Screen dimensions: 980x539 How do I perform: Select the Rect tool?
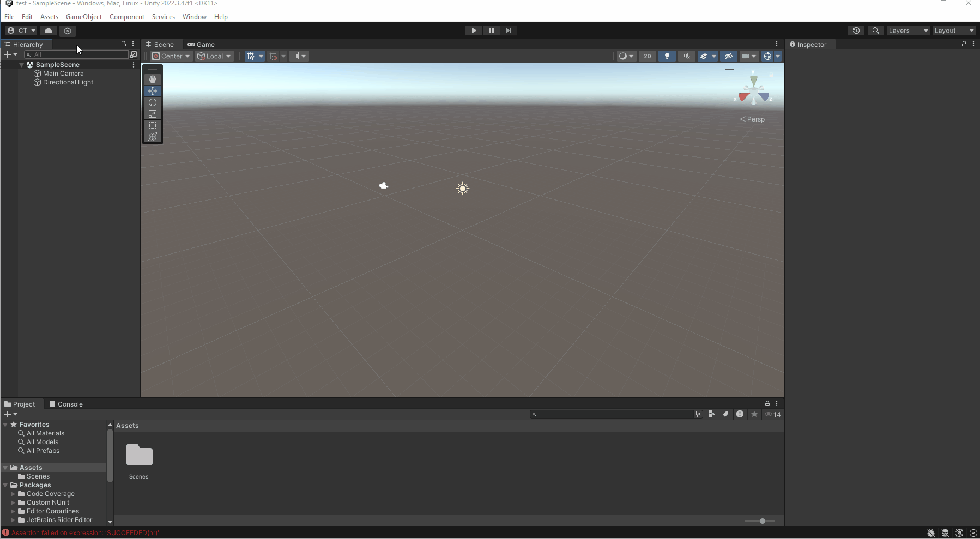tap(153, 125)
